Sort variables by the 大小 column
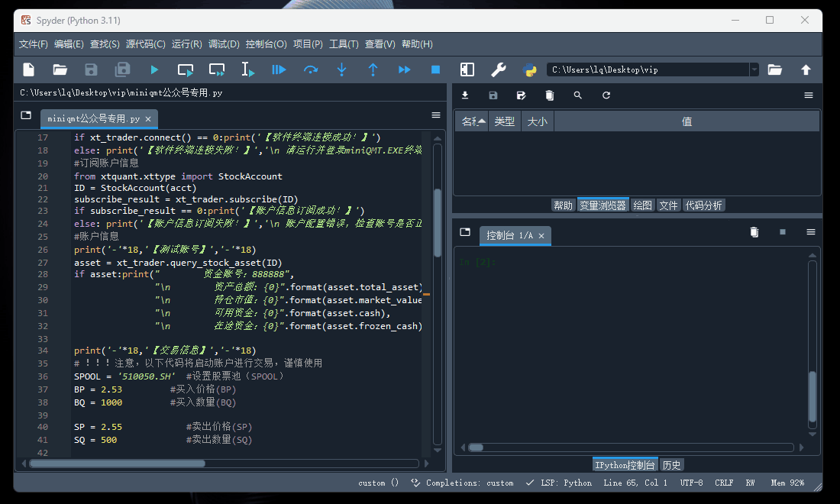The image size is (840, 504). coord(538,121)
